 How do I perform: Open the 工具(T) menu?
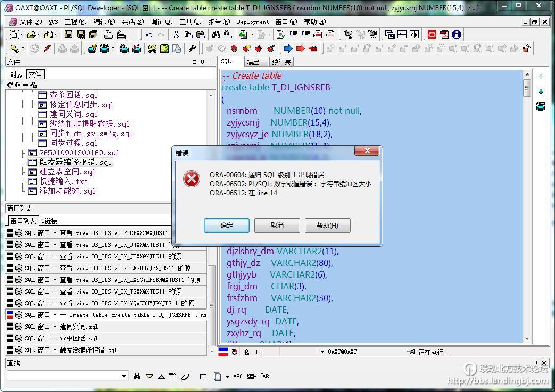coord(190,22)
